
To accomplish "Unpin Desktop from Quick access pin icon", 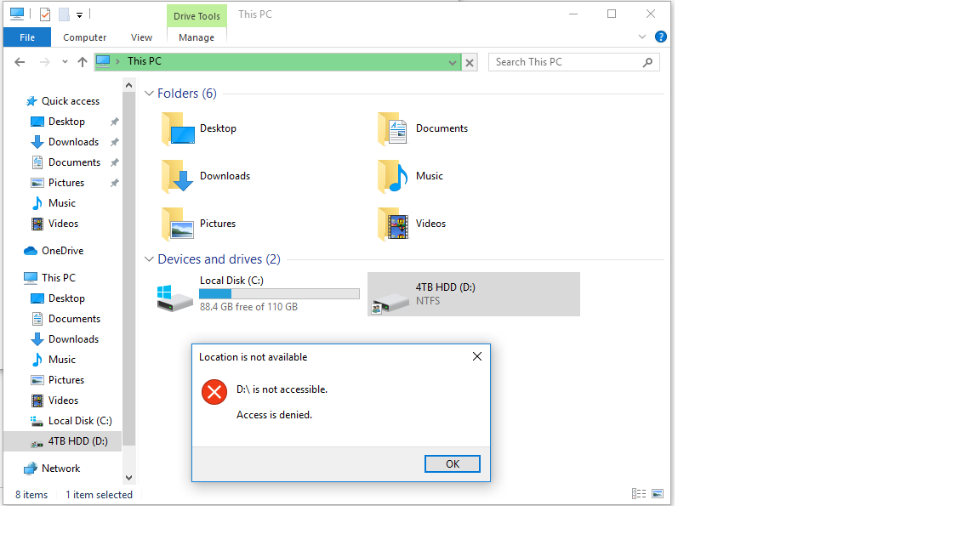I will pyautogui.click(x=114, y=122).
